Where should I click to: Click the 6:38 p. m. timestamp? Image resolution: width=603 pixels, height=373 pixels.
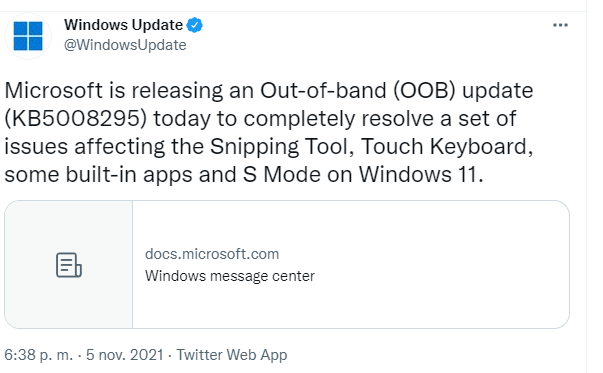(38, 355)
